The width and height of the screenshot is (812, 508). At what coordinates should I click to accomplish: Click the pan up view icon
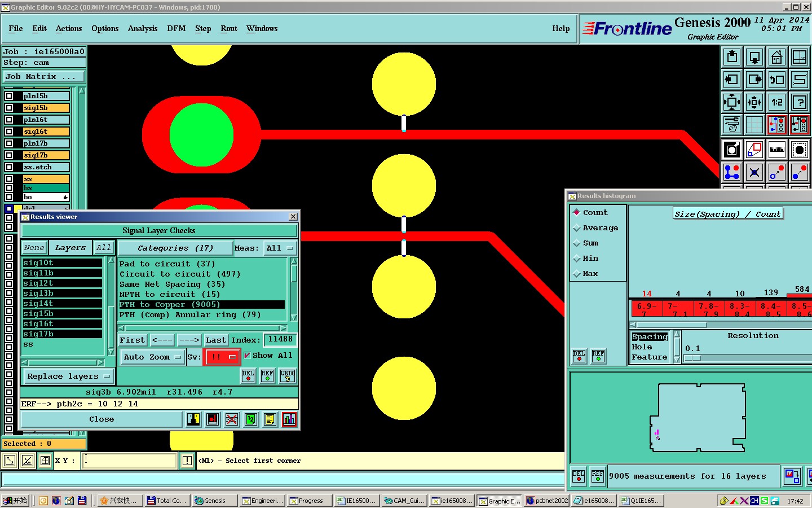click(732, 57)
